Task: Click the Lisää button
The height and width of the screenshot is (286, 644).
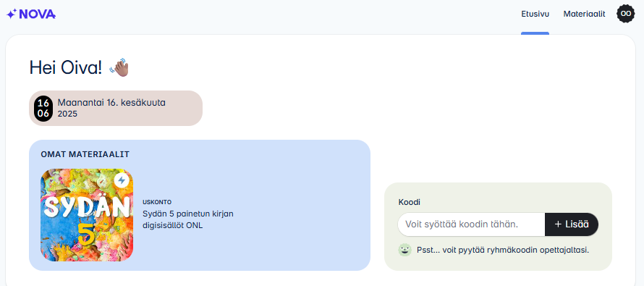Action: 572,224
